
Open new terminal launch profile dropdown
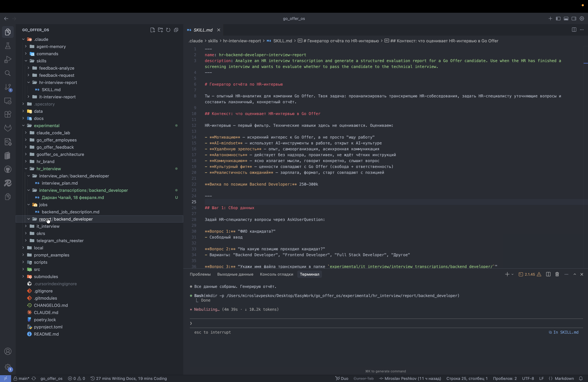pyautogui.click(x=512, y=274)
